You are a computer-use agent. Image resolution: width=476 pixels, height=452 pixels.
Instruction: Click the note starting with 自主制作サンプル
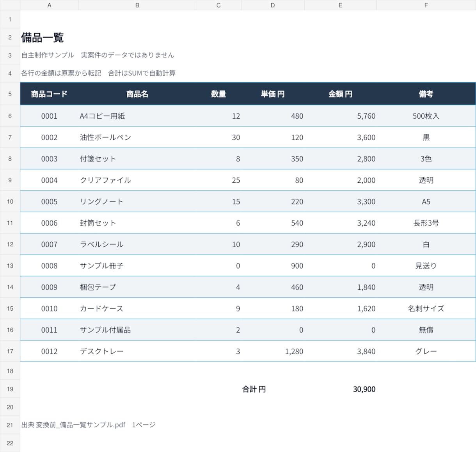pos(98,55)
